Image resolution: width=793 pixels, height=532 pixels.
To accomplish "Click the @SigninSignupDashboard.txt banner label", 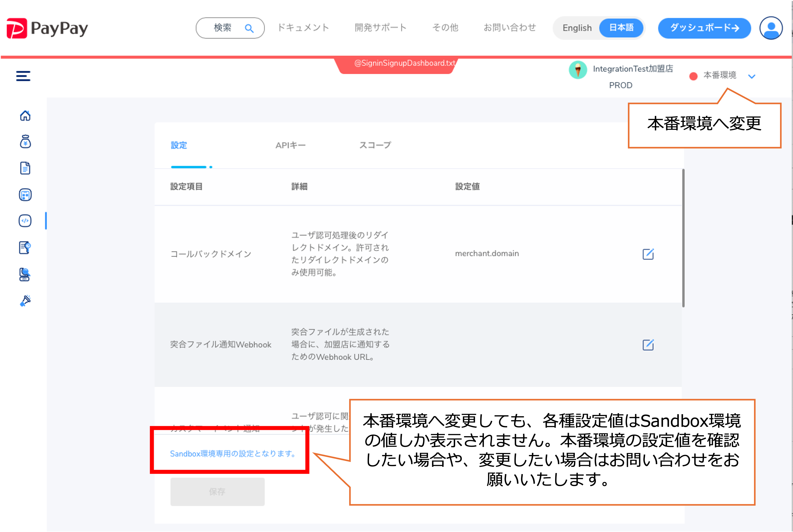I will [404, 63].
